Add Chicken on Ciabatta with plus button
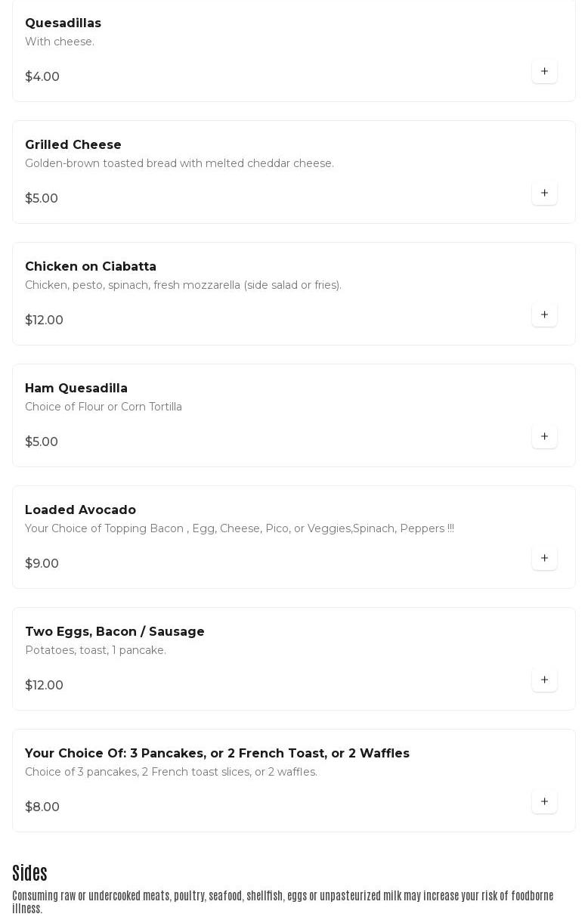 point(544,314)
